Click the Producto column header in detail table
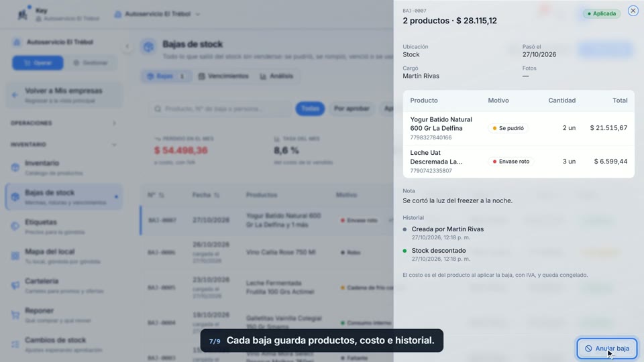Screen dimensions: 644x362 pyautogui.click(x=424, y=101)
